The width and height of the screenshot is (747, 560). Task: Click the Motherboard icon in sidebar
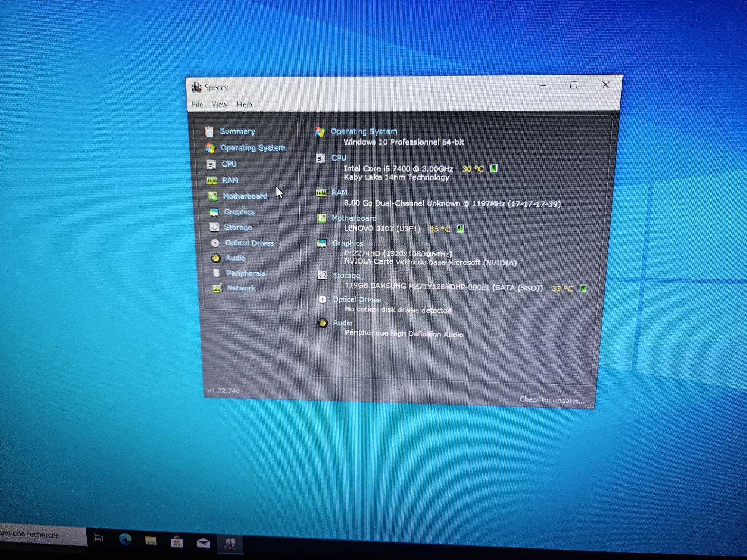213,196
